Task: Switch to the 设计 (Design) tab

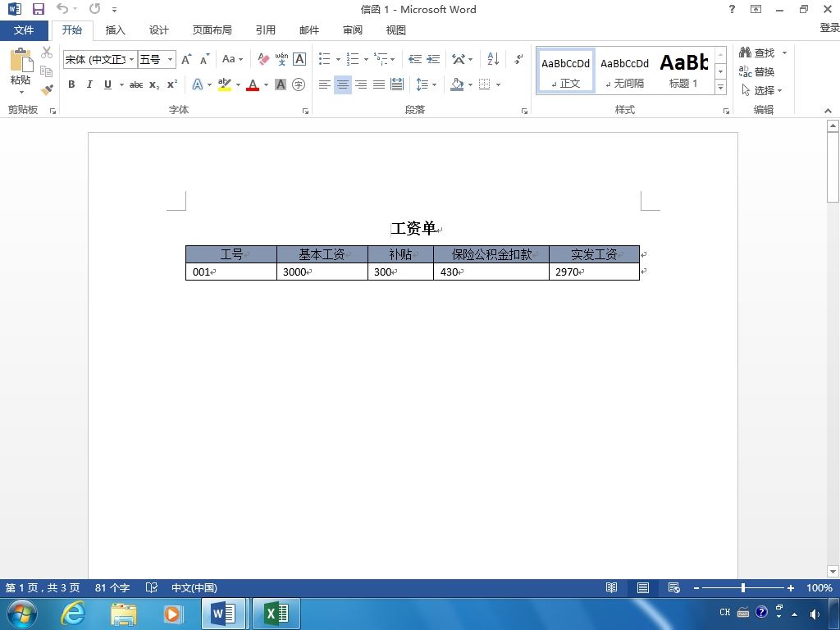Action: click(158, 30)
